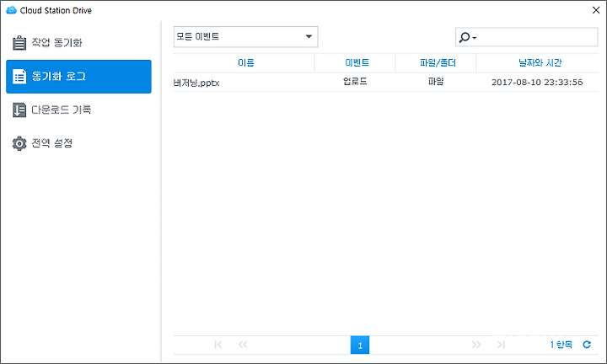Open the search magnifier options arrow
Viewport: 607px width, 364px height.
475,38
